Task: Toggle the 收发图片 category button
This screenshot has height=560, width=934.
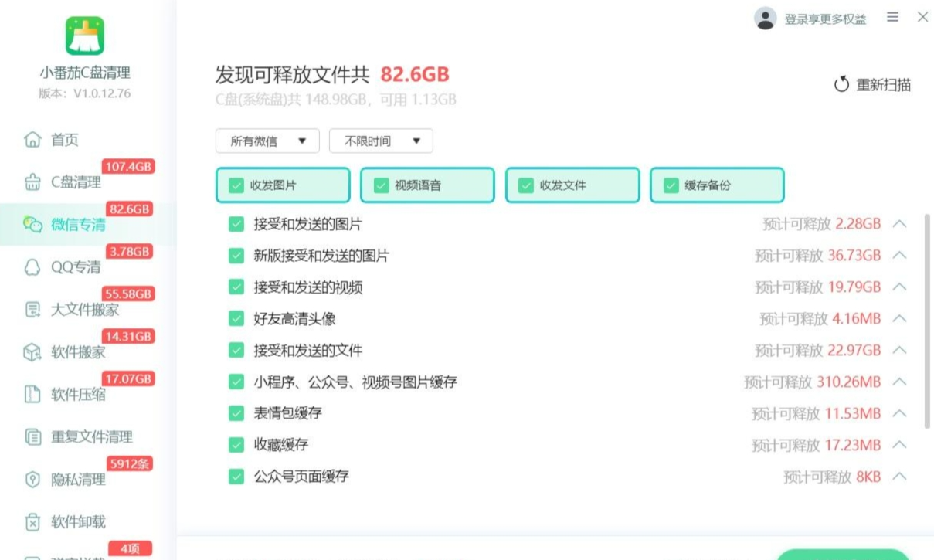Action: point(283,185)
